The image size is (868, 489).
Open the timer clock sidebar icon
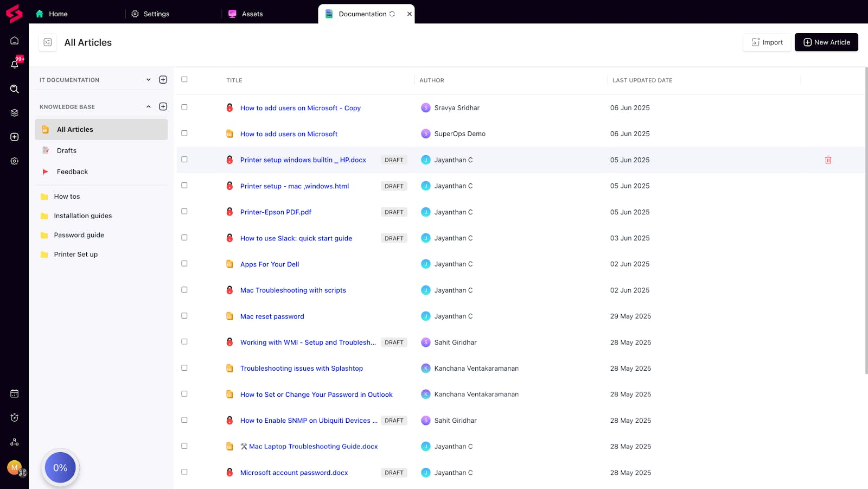click(x=15, y=417)
